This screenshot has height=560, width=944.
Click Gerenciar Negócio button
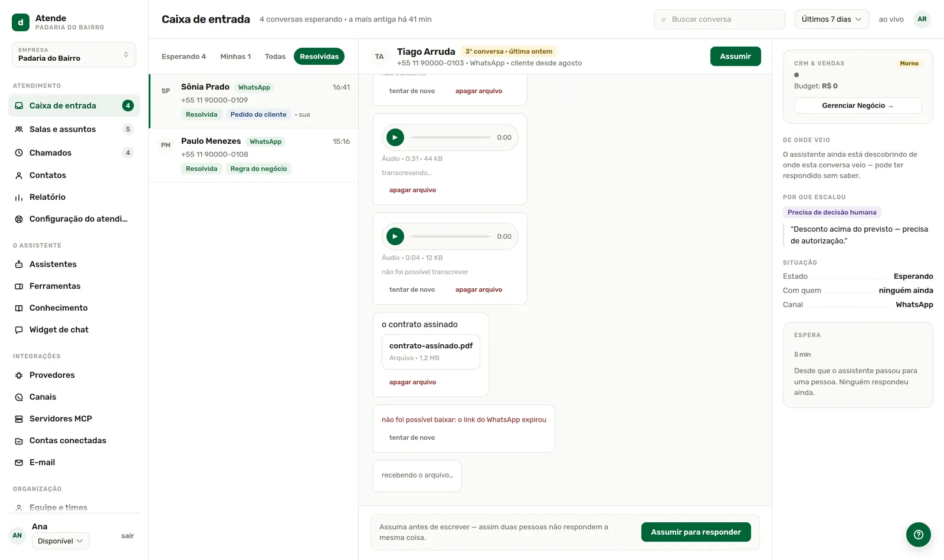click(x=858, y=106)
